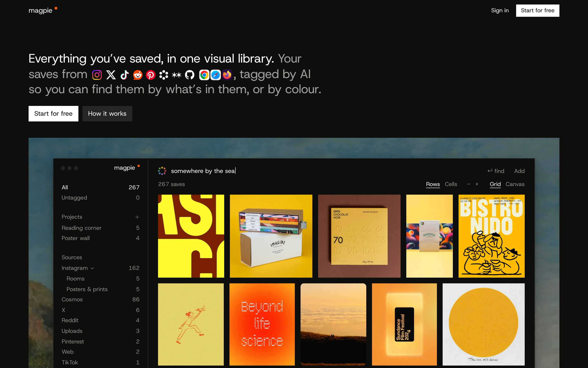The image size is (588, 368).
Task: Open the Sundance Film Festival 2024 thumbnail
Action: tap(404, 324)
